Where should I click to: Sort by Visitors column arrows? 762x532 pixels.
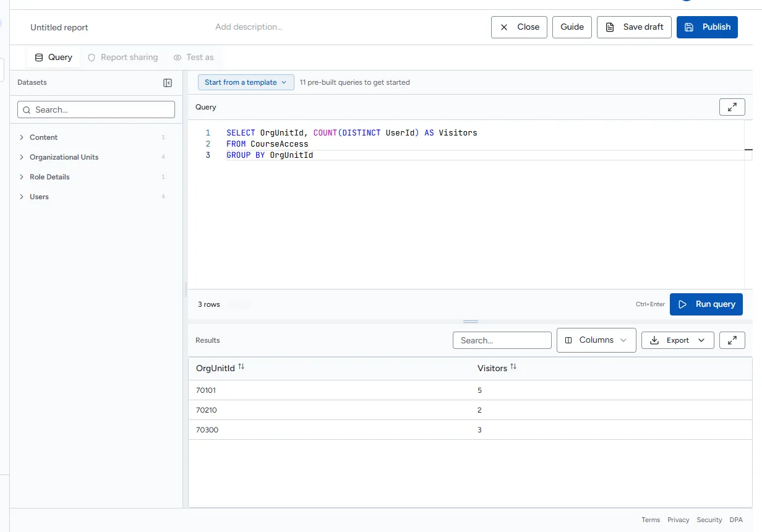pyautogui.click(x=513, y=367)
